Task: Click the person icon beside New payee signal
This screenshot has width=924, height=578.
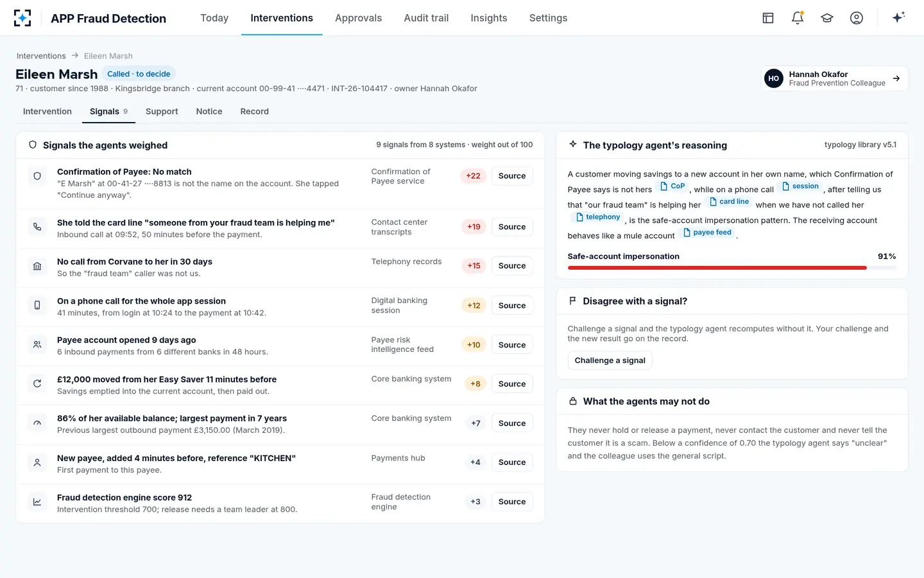Action: pos(37,462)
